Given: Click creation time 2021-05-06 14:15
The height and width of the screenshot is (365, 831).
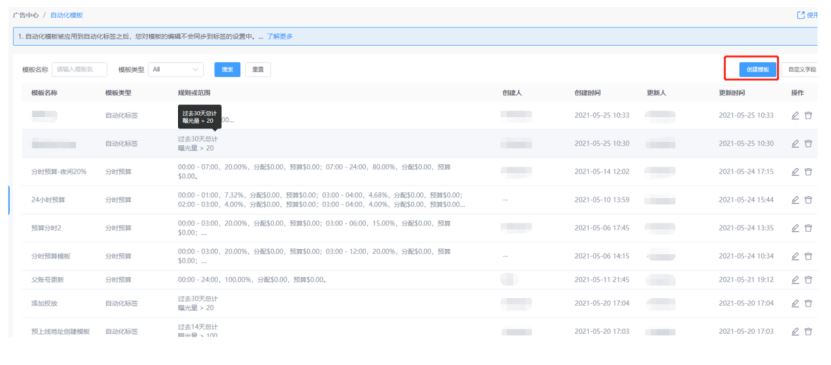Looking at the screenshot, I should 602,256.
